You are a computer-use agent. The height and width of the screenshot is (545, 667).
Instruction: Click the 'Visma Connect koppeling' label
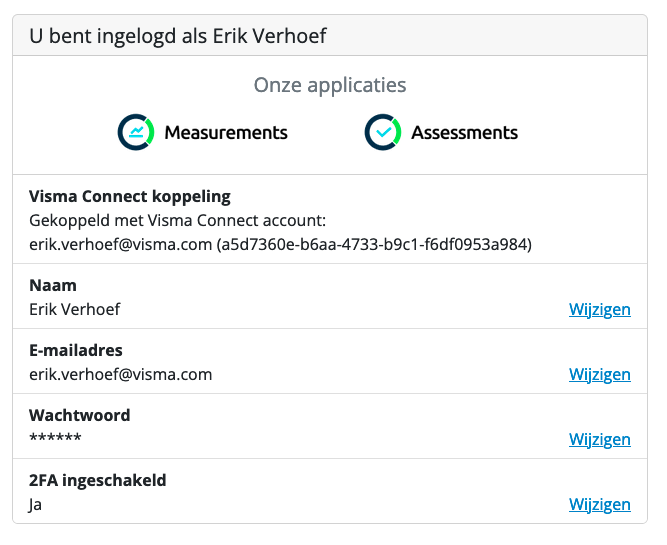(130, 197)
